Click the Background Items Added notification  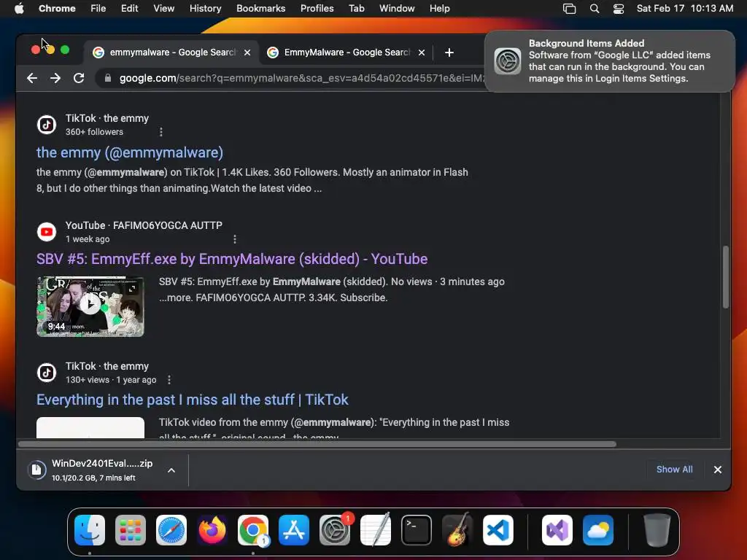pyautogui.click(x=609, y=61)
